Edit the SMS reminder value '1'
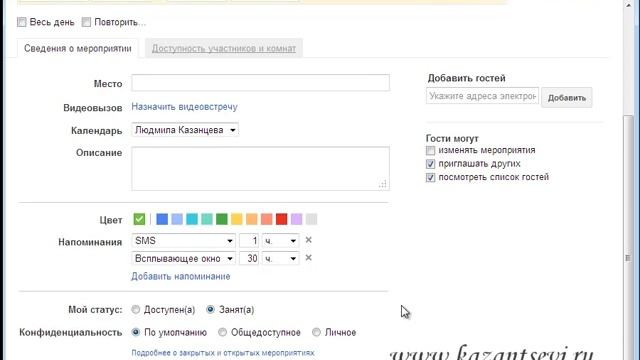Image resolution: width=640 pixels, height=360 pixels. (249, 241)
